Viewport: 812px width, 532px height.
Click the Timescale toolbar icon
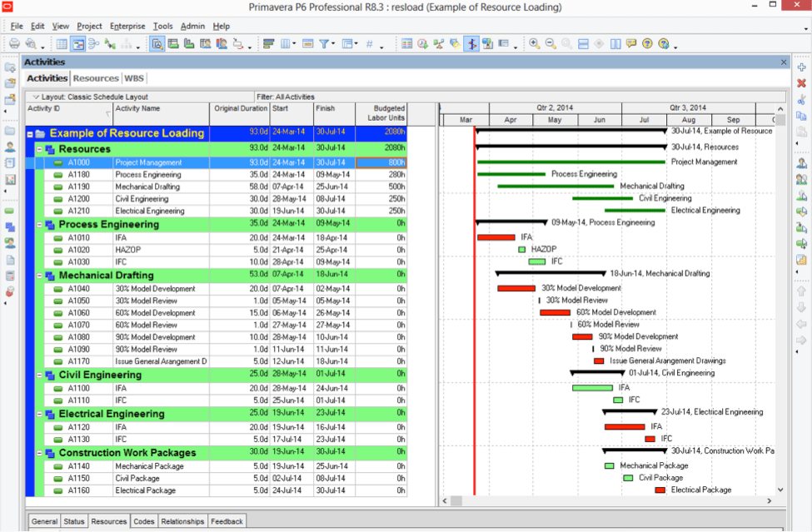[x=307, y=44]
